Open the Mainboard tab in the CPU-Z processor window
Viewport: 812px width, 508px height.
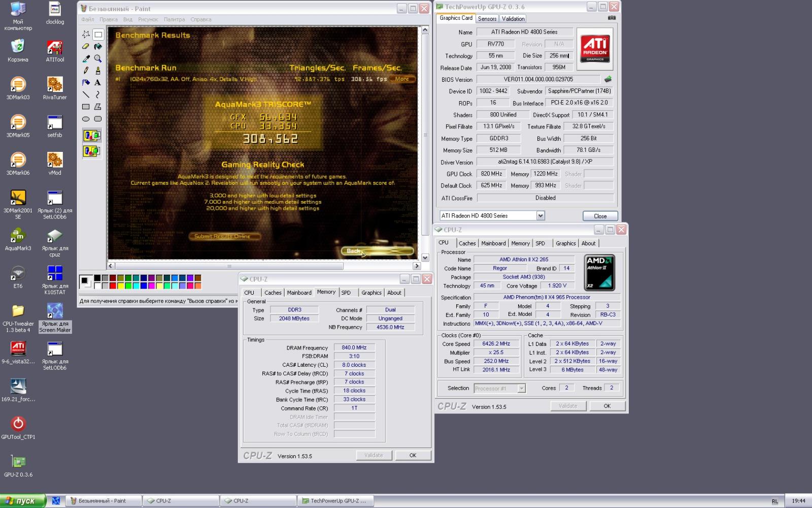[x=493, y=243]
